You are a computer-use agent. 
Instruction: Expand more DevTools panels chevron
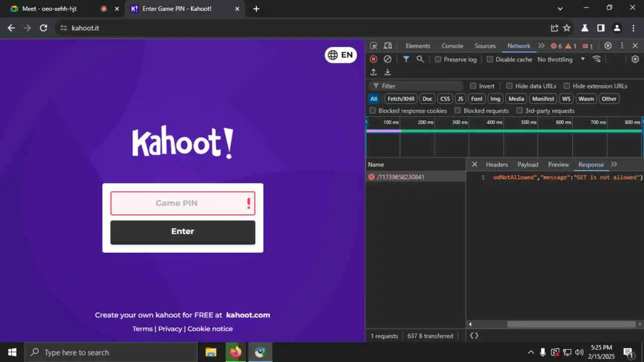541,46
